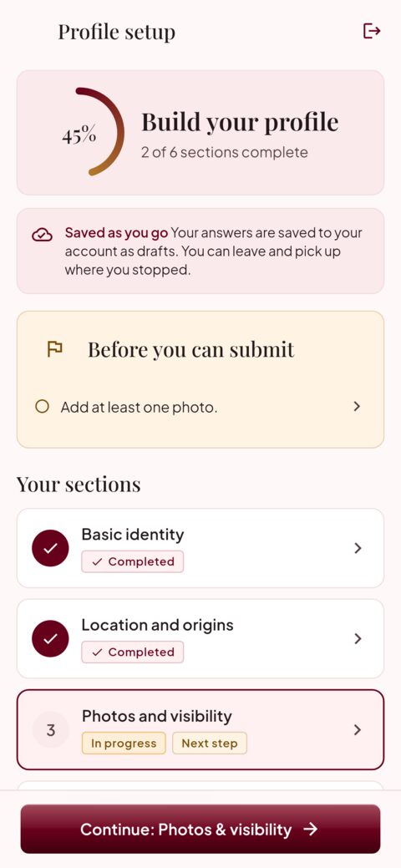
Task: Open Photos and visibility section chevron
Action: coord(358,730)
